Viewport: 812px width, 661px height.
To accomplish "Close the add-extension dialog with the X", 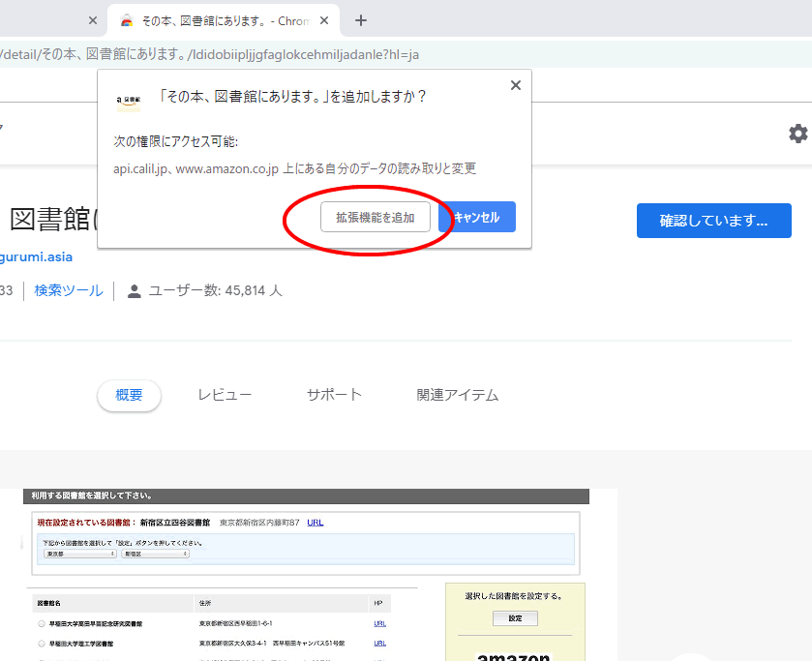I will [x=515, y=85].
